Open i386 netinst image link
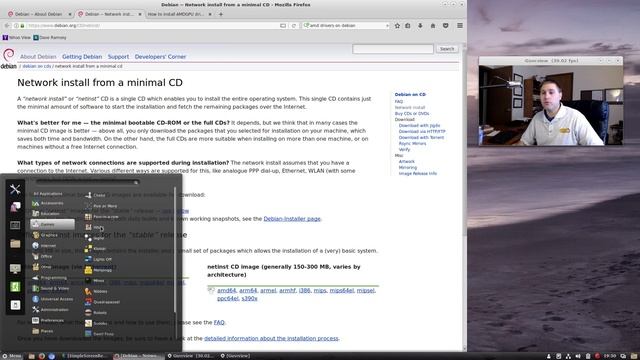The image size is (640, 360). coord(304,291)
